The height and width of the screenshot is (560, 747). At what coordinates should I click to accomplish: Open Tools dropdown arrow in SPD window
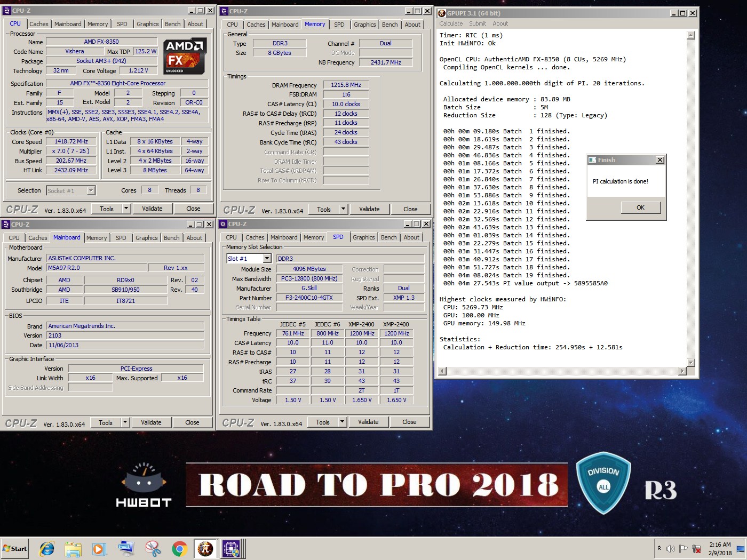pyautogui.click(x=342, y=422)
